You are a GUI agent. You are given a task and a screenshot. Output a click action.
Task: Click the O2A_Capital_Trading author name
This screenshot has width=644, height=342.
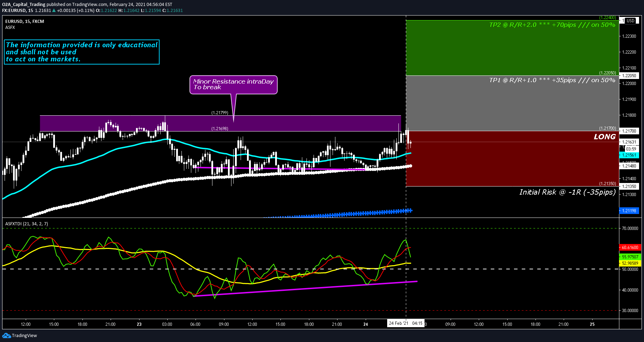pyautogui.click(x=24, y=5)
